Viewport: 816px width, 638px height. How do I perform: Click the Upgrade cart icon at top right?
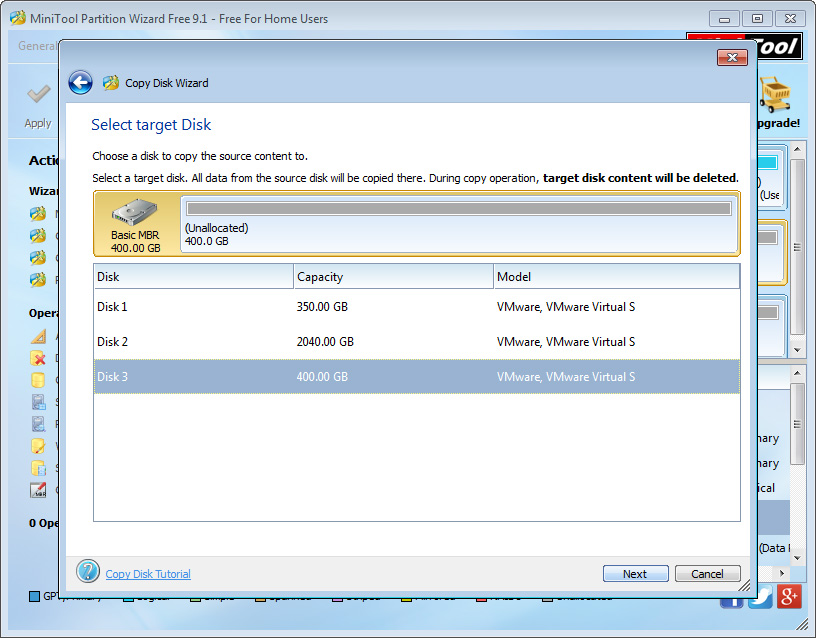pyautogui.click(x=777, y=95)
